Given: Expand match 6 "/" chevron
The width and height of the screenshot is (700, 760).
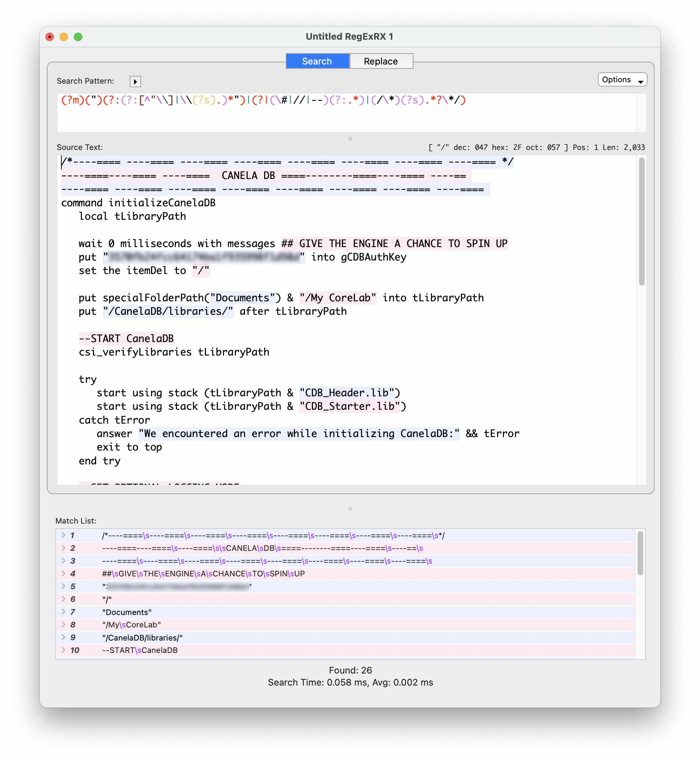Looking at the screenshot, I should 63,599.
